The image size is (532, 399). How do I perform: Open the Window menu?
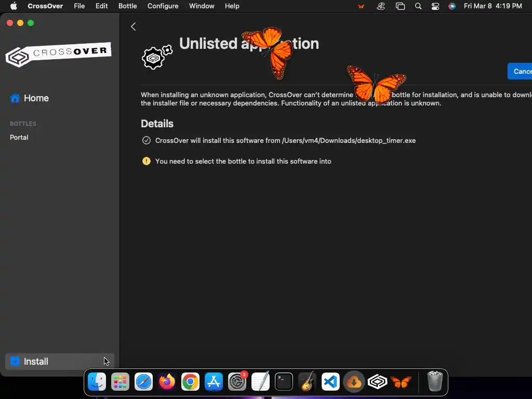202,6
